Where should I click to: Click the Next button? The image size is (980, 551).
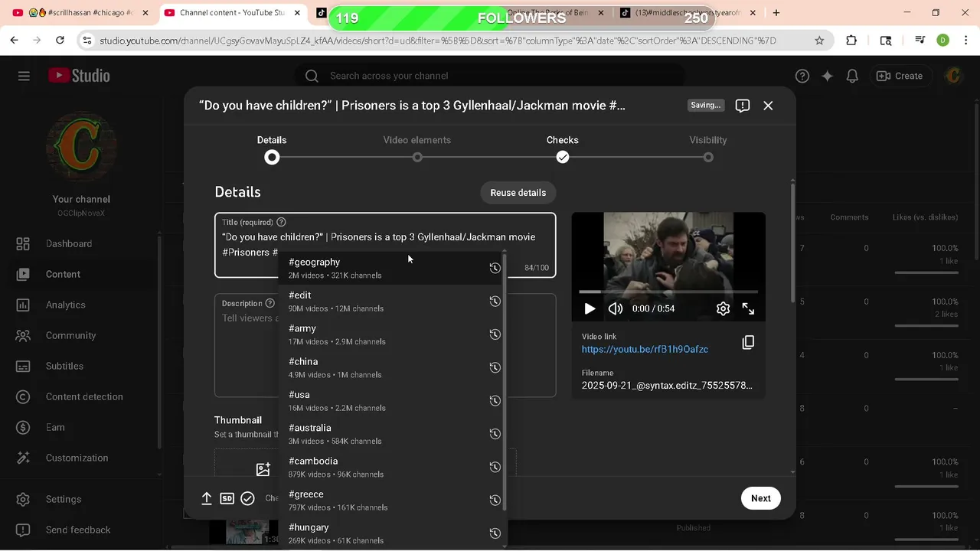pyautogui.click(x=761, y=498)
